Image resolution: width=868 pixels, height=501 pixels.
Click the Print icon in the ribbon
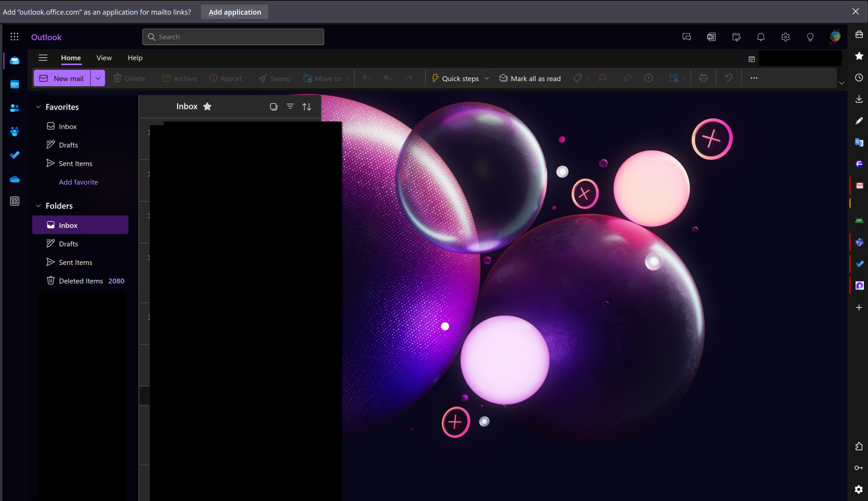point(703,78)
